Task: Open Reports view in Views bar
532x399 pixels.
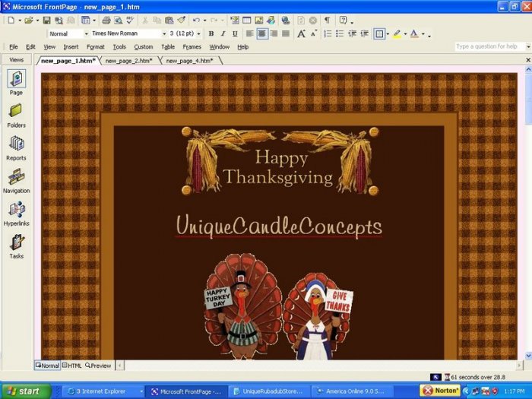Action: coord(16,148)
